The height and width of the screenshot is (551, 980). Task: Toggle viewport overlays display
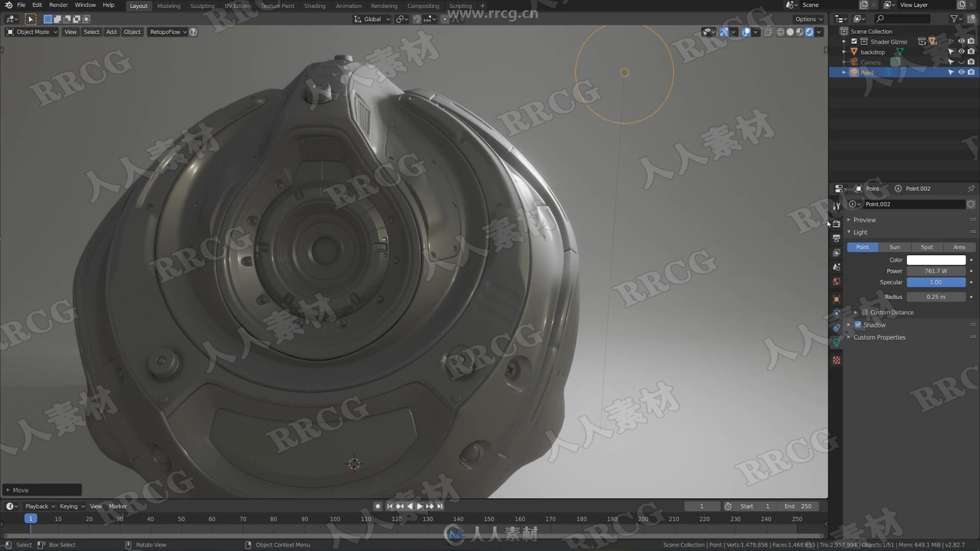point(746,32)
